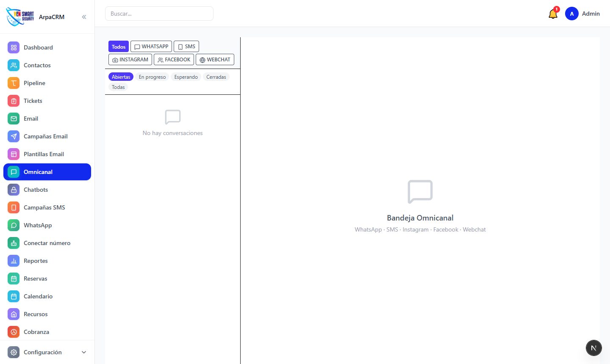610x364 pixels.
Task: Open the WhatsApp sidebar icon
Action: 14,225
